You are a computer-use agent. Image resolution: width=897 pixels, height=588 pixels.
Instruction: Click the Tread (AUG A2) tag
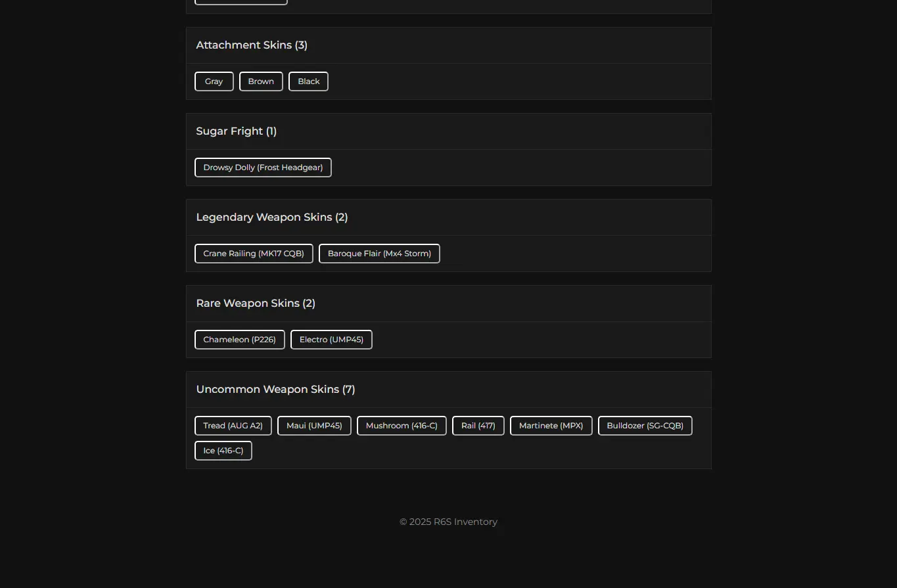point(233,426)
